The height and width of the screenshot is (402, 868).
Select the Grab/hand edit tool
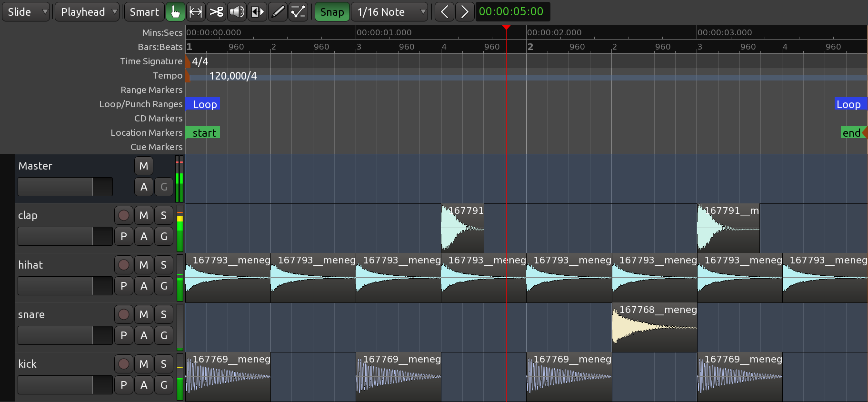pos(175,12)
